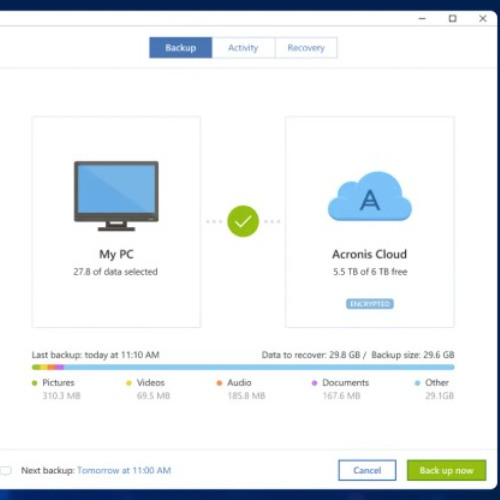Click the green Pictures legend dot
Viewport: 500px width, 500px height.
pyautogui.click(x=34, y=383)
